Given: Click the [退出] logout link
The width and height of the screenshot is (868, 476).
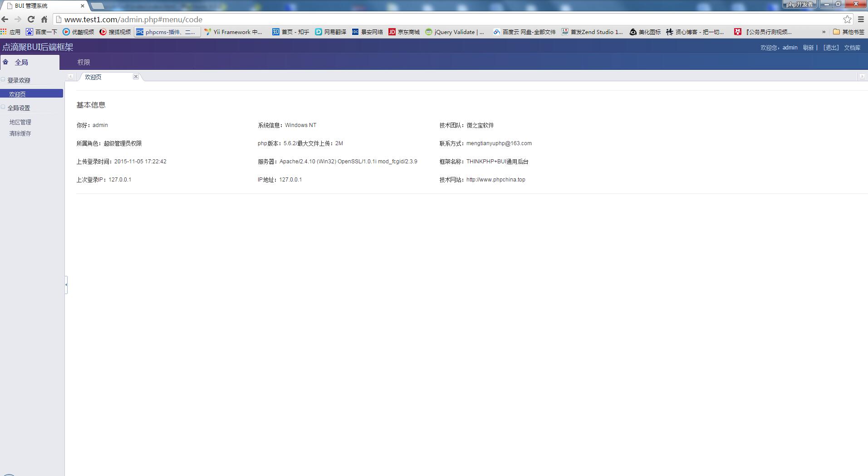Looking at the screenshot, I should tap(831, 48).
